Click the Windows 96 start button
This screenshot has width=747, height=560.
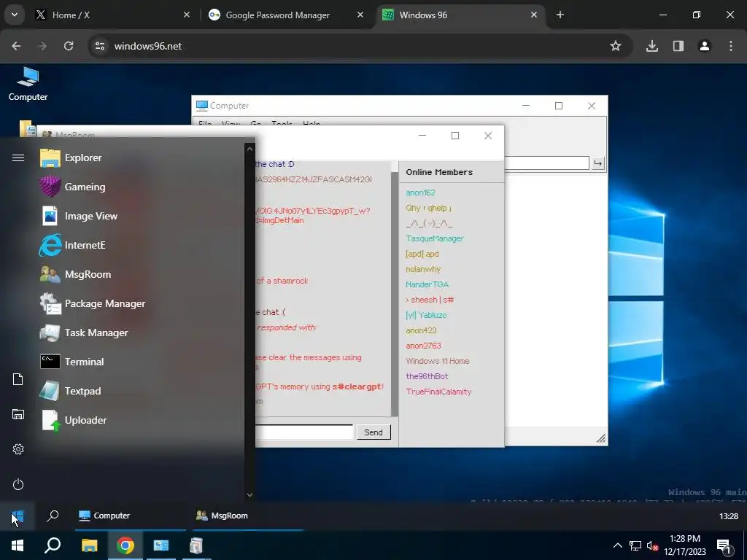[18, 516]
